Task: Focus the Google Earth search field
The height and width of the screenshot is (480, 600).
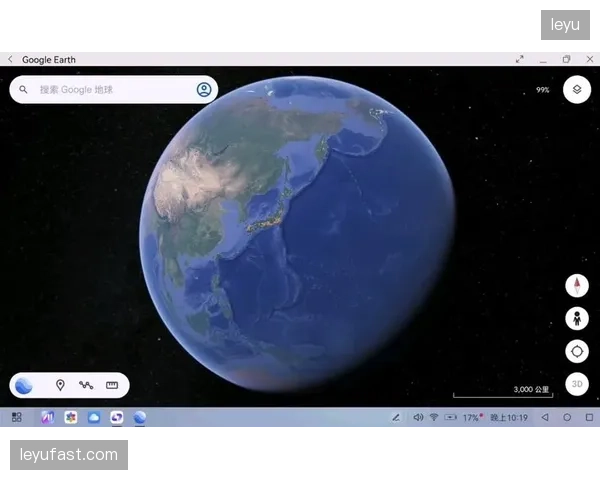Action: (114, 90)
